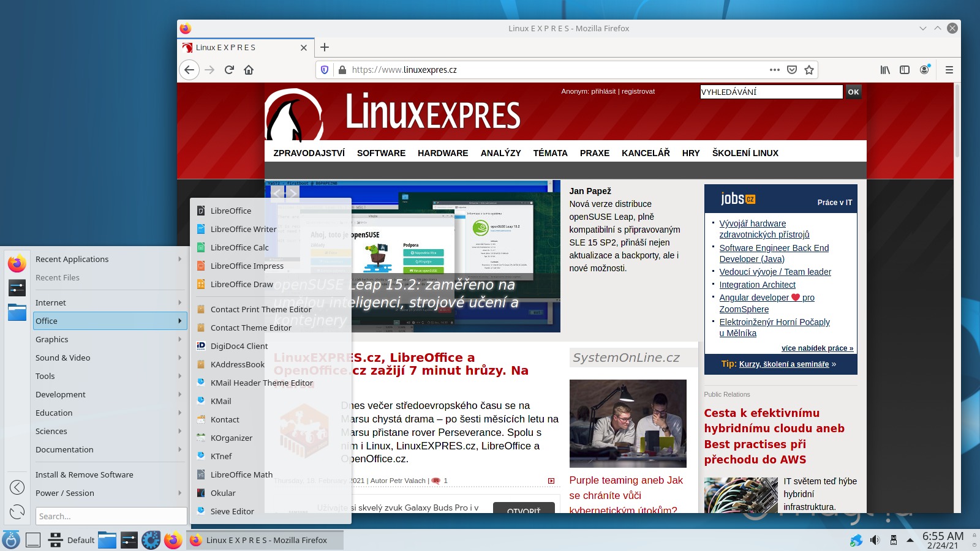980x551 pixels.
Task: Expand the Tools category
Action: (110, 376)
